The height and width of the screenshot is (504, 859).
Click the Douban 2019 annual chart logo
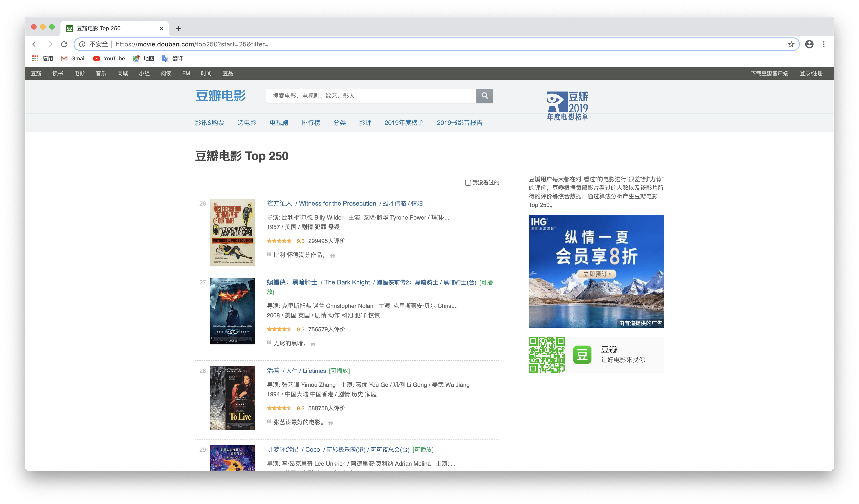(x=567, y=106)
